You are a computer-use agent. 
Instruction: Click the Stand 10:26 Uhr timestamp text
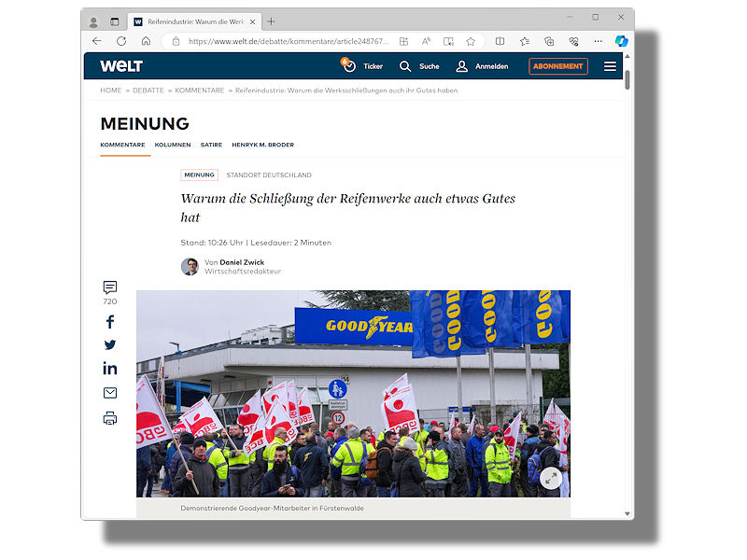(x=212, y=243)
